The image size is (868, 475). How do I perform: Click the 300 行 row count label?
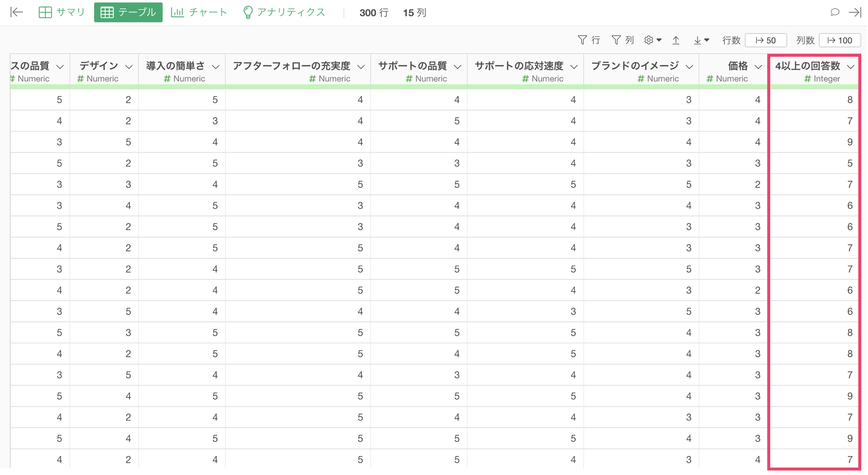(374, 13)
